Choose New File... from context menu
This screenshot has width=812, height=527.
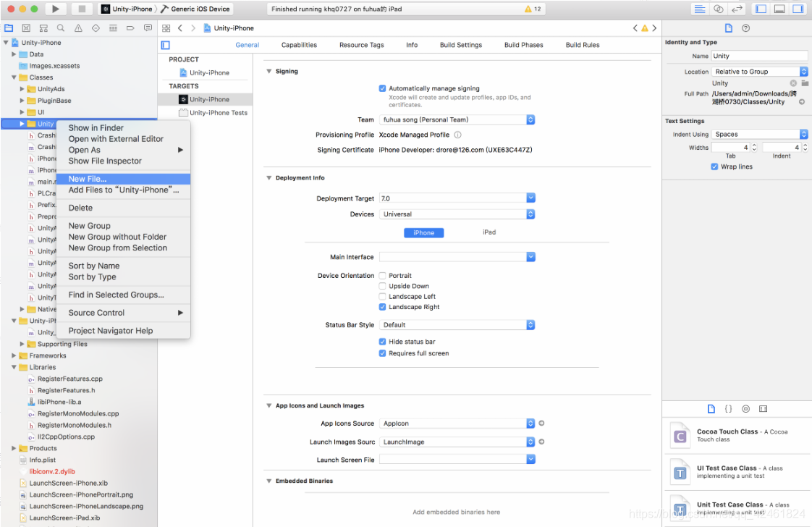click(x=123, y=179)
